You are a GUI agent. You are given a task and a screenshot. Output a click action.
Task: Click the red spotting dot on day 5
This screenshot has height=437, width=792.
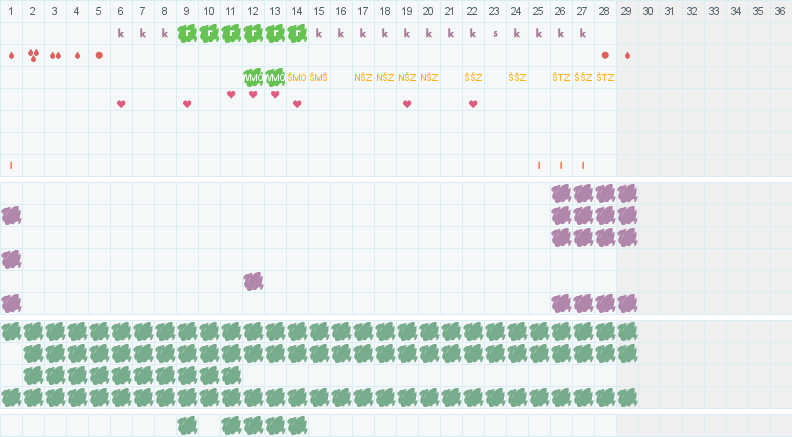[x=99, y=55]
